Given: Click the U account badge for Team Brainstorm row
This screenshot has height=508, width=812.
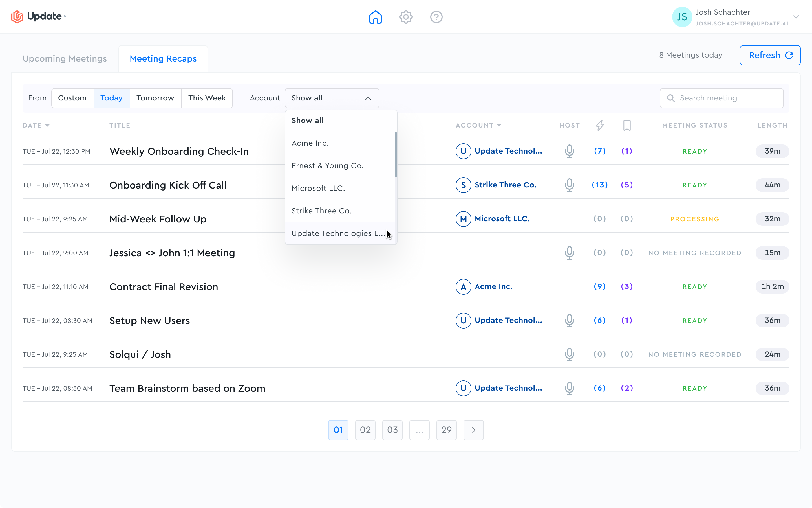Looking at the screenshot, I should [x=464, y=388].
